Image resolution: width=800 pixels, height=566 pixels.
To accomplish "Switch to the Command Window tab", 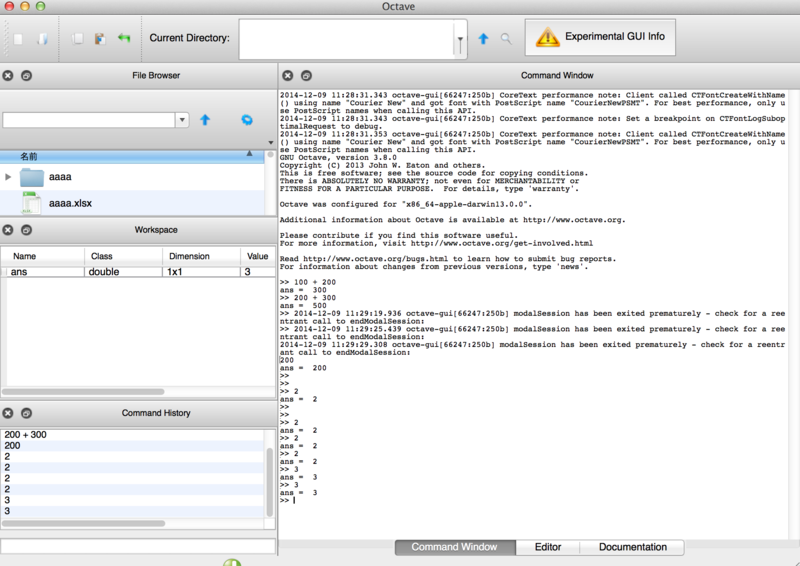I will [x=455, y=547].
